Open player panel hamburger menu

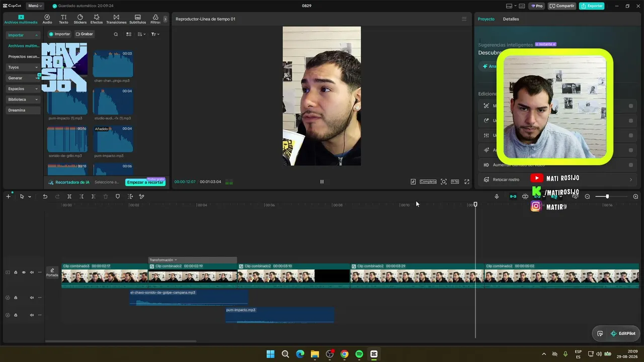(x=464, y=19)
